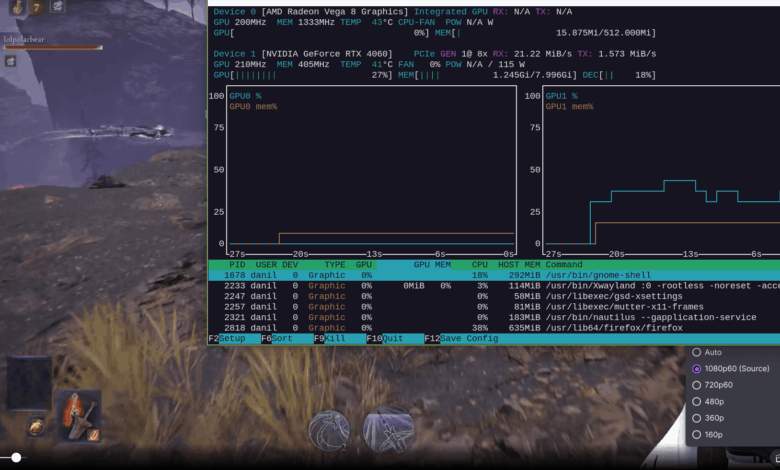The width and height of the screenshot is (780, 470).
Task: Click the HOST MEM column header
Action: coord(519,265)
